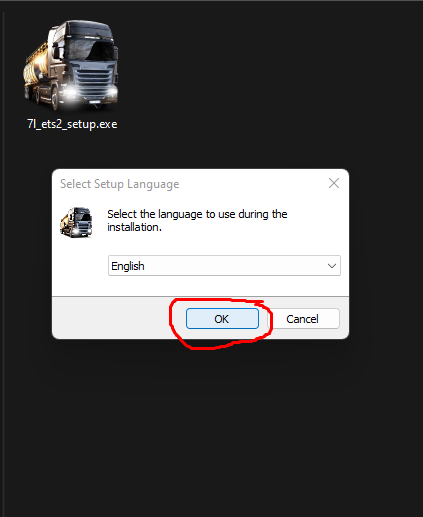This screenshot has width=423, height=517.
Task: Confirm the language with the OK button
Action: (222, 319)
